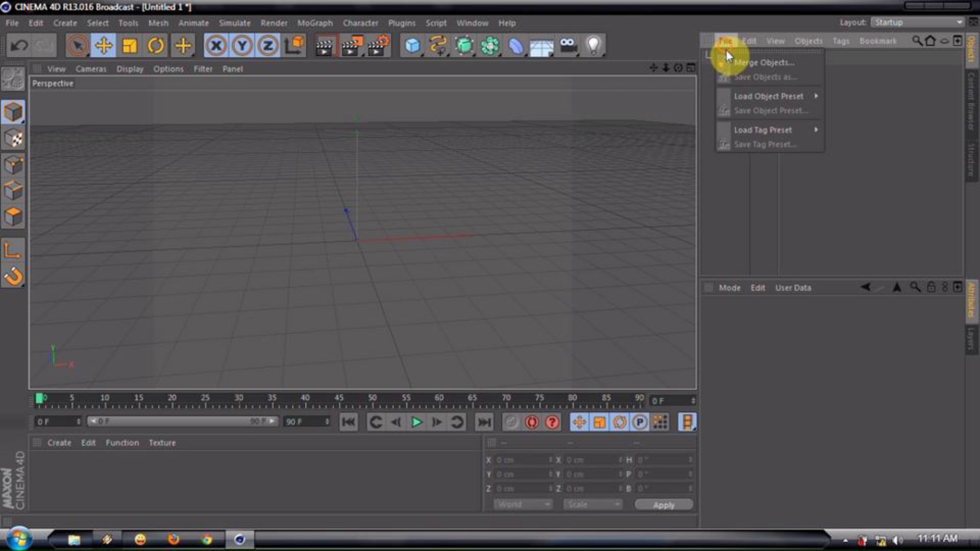Play the animation forward
This screenshot has width=980, height=551.
pos(416,422)
